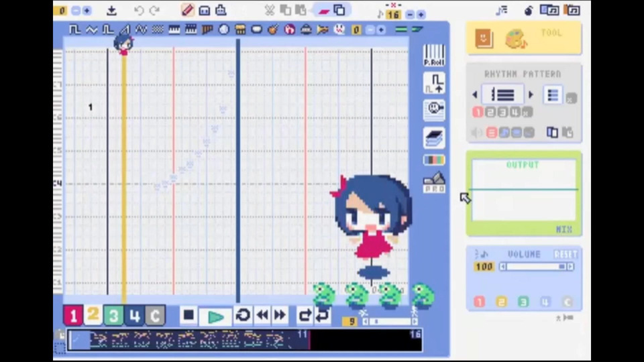Open the waveform edit view
The height and width of the screenshot is (362, 644).
(434, 83)
